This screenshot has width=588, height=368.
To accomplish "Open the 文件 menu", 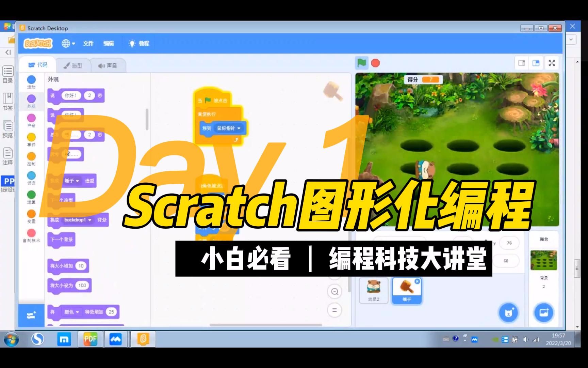I will pos(88,43).
